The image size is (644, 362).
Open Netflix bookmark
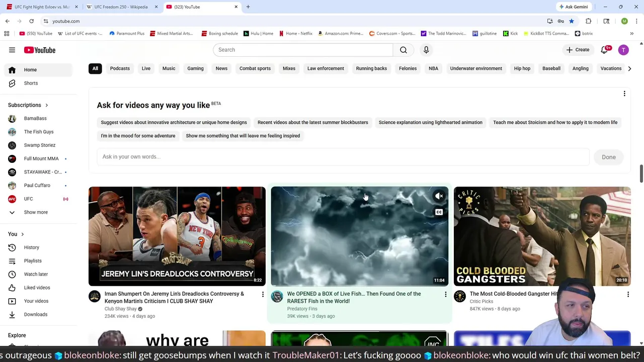pos(296,34)
